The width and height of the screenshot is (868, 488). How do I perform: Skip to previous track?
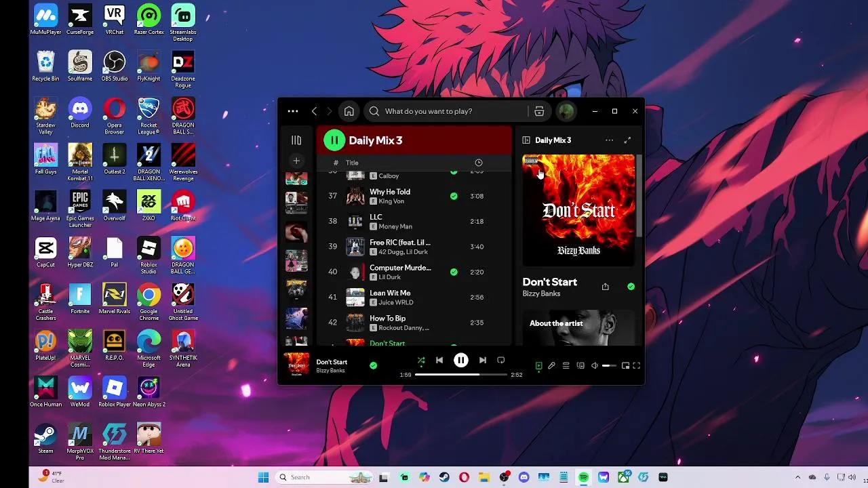tap(439, 361)
